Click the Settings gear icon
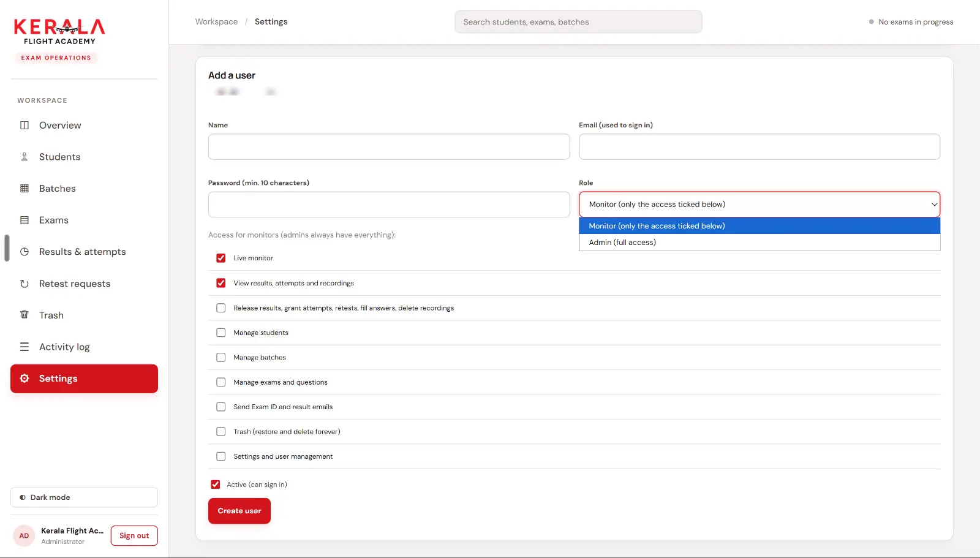This screenshot has height=558, width=980. (24, 379)
